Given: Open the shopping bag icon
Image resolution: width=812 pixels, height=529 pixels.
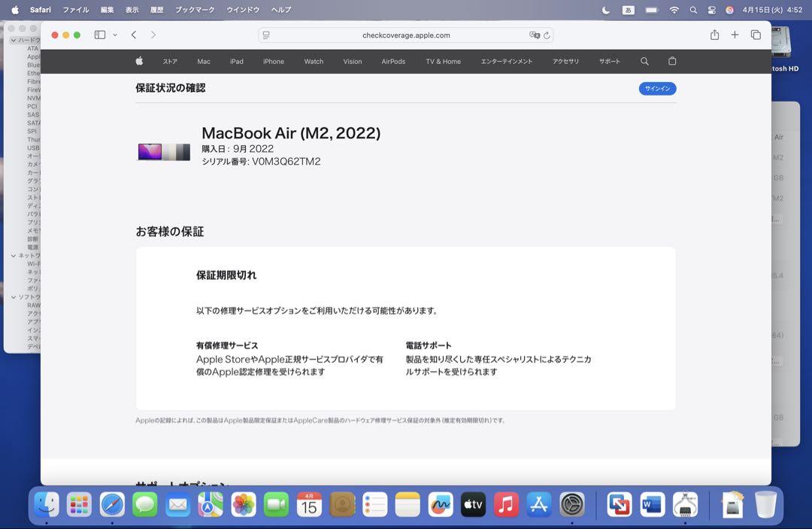Looking at the screenshot, I should coord(672,61).
